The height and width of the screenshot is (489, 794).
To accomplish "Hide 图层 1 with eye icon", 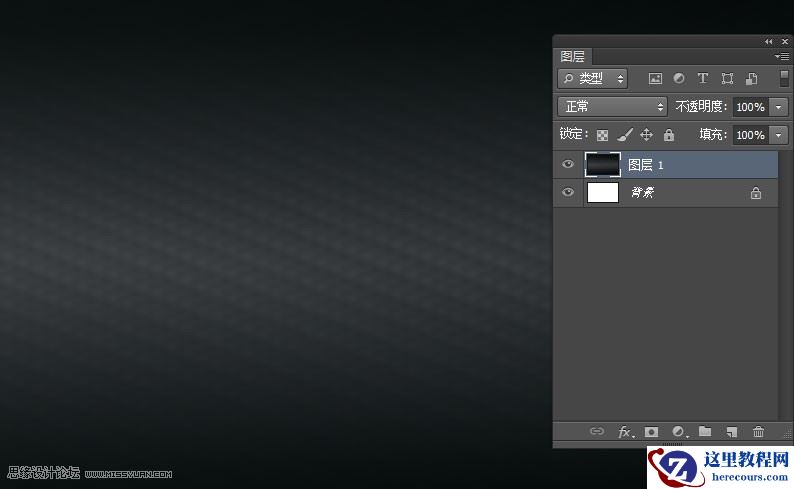I will click(x=568, y=164).
